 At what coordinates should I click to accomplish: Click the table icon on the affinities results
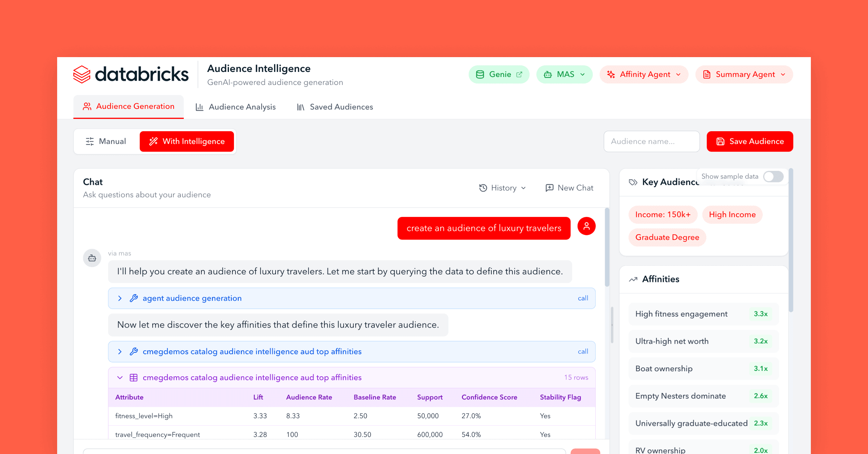click(133, 377)
